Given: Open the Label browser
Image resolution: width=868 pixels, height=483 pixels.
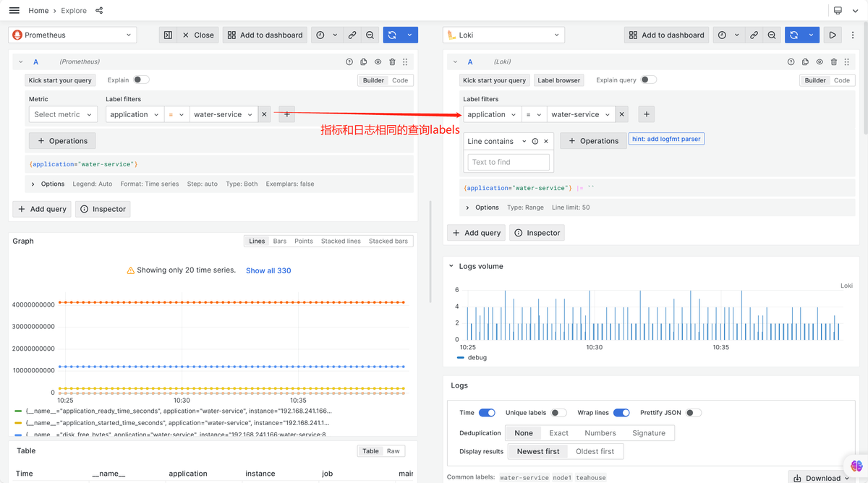Looking at the screenshot, I should pyautogui.click(x=558, y=80).
